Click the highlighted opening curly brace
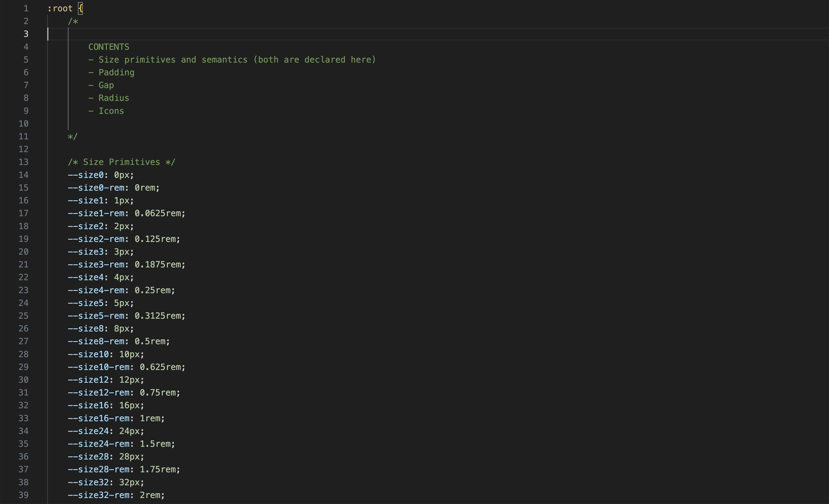 [80, 8]
